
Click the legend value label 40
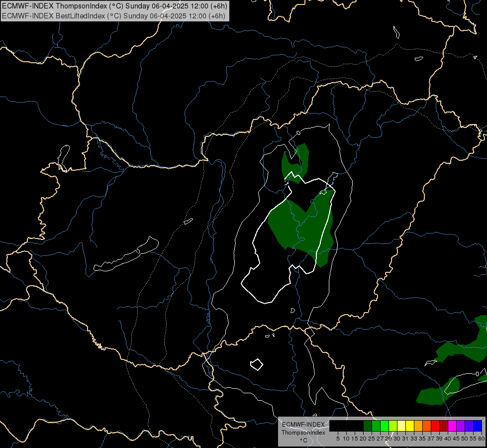tap(448, 439)
